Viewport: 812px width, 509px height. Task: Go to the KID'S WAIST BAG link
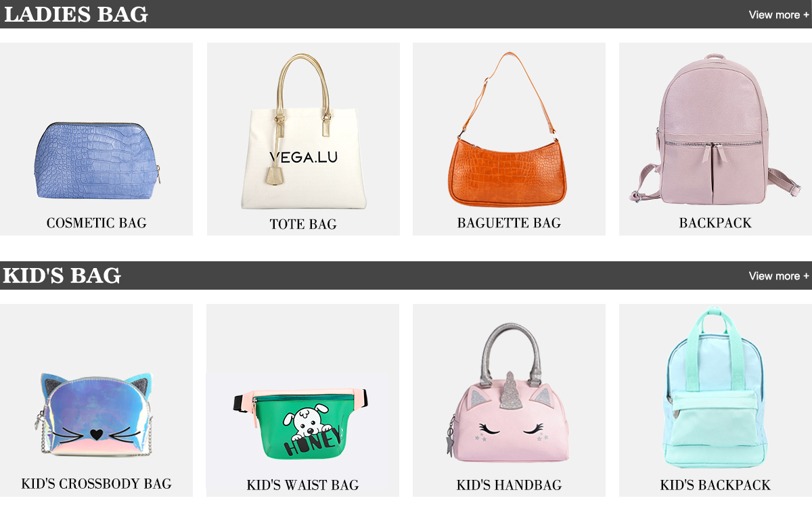(x=303, y=485)
